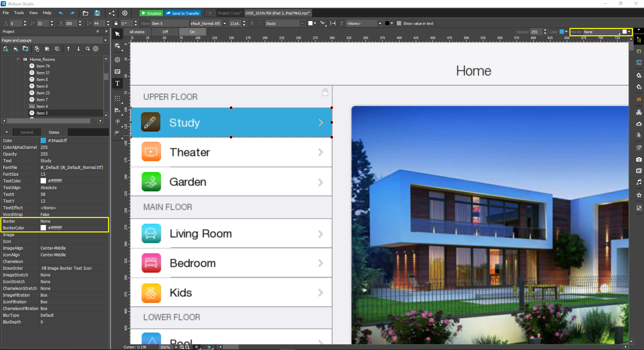The image size is (644, 350).
Task: Click the BorderColor white swatch in properties
Action: pos(43,228)
